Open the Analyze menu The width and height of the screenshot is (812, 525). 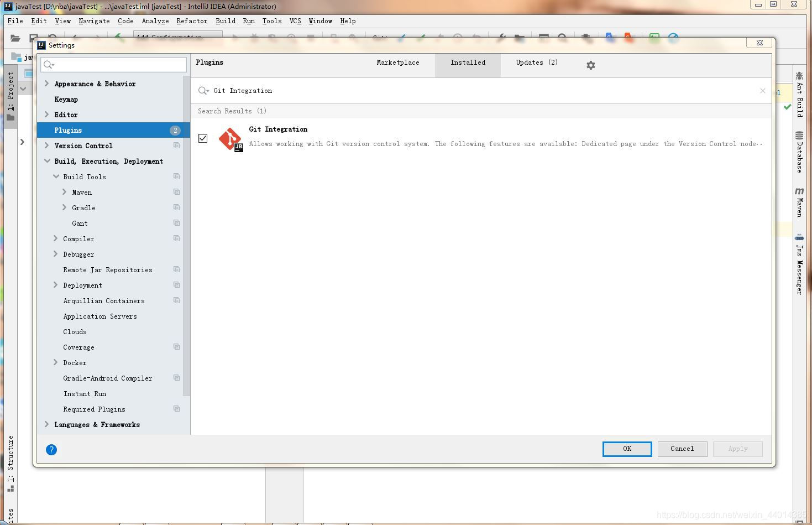[x=155, y=21]
